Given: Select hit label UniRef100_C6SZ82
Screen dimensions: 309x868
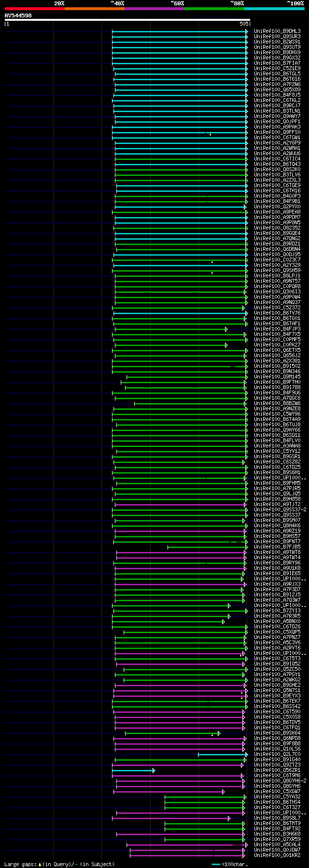Looking at the screenshot, I should tap(277, 462).
